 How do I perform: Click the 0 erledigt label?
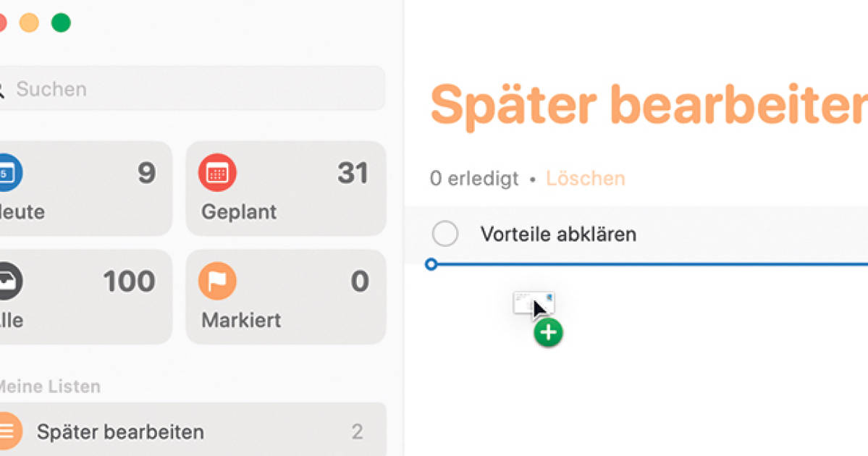(x=474, y=178)
